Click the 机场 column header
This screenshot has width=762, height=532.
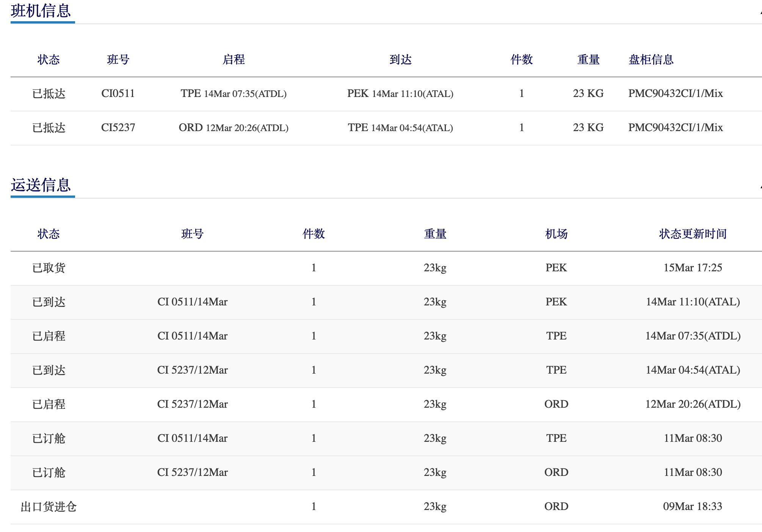click(556, 234)
